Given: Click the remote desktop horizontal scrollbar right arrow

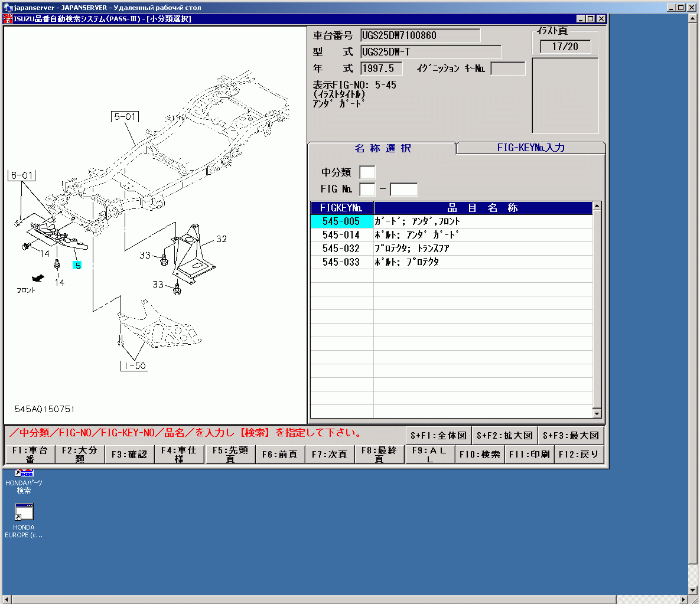Looking at the screenshot, I should pos(683,599).
